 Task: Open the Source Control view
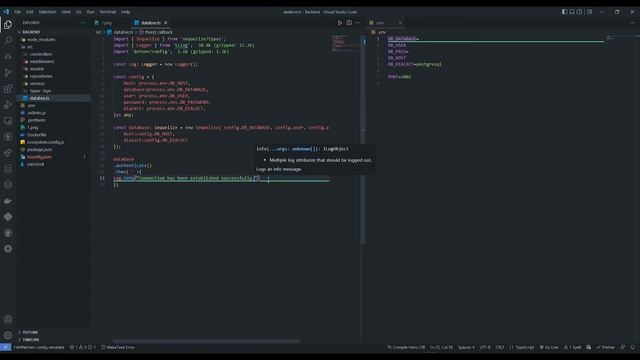8,73
